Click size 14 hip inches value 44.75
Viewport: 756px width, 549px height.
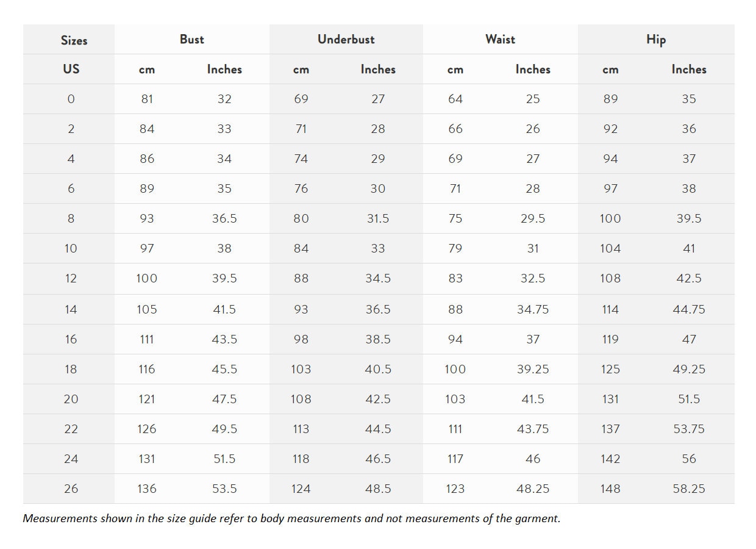(689, 309)
